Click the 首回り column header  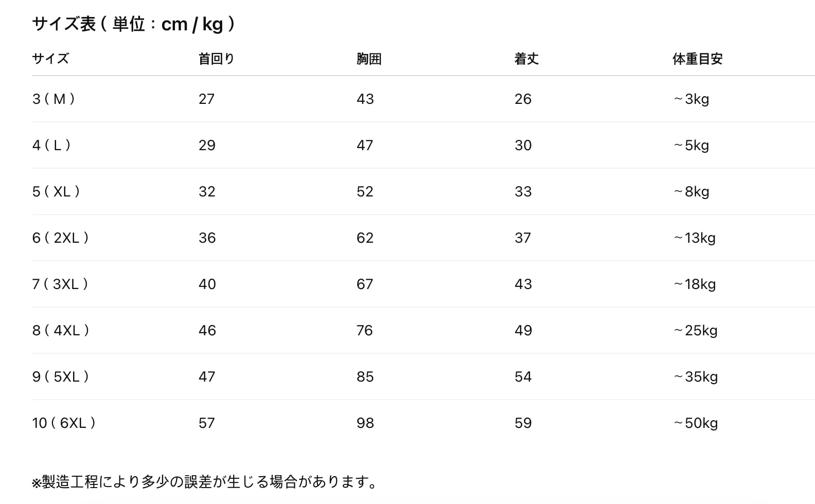(x=216, y=59)
